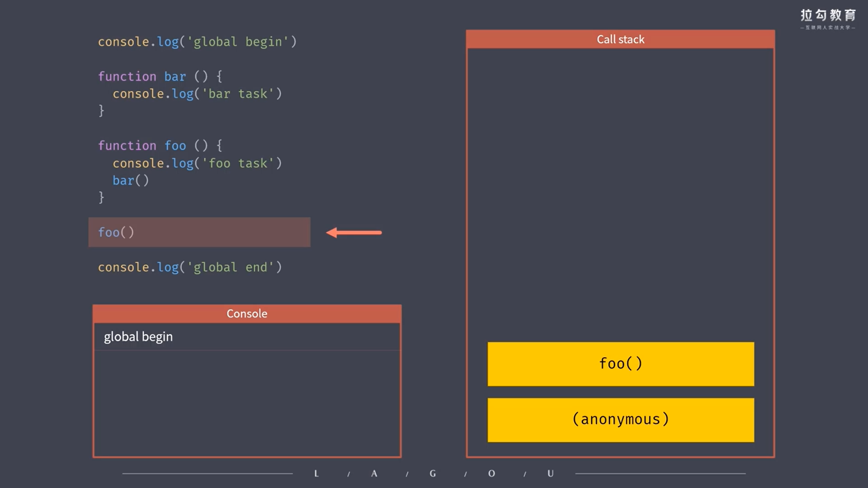868x488 pixels.
Task: Click the Console panel header
Action: [247, 314]
